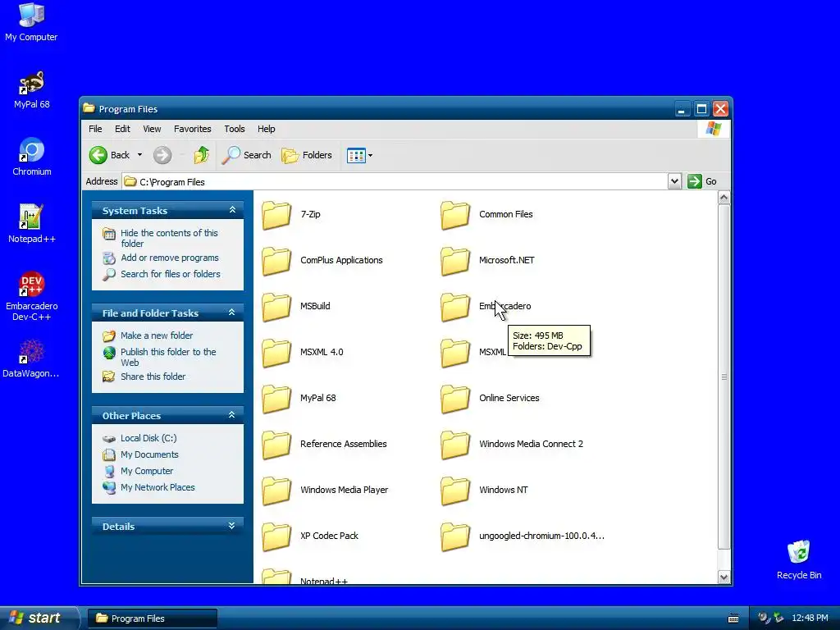This screenshot has height=630, width=840.
Task: Select the Windows Media Player folder icon
Action: [x=276, y=491]
